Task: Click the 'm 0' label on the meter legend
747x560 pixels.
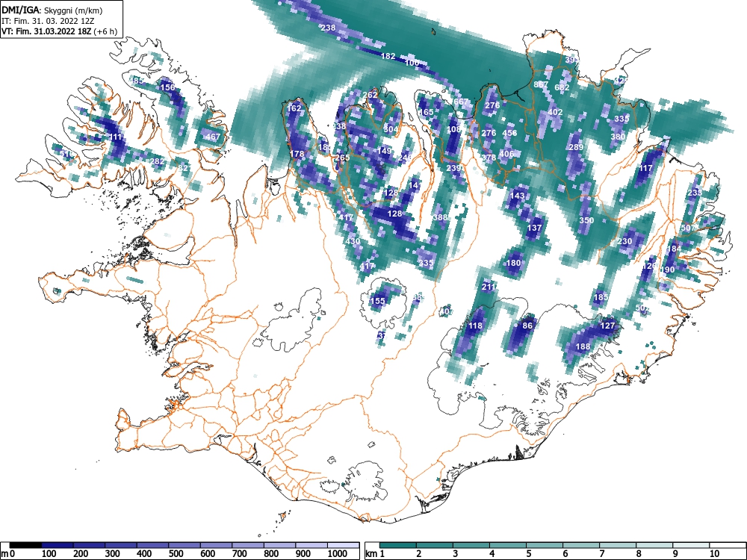Action: [x=7, y=554]
